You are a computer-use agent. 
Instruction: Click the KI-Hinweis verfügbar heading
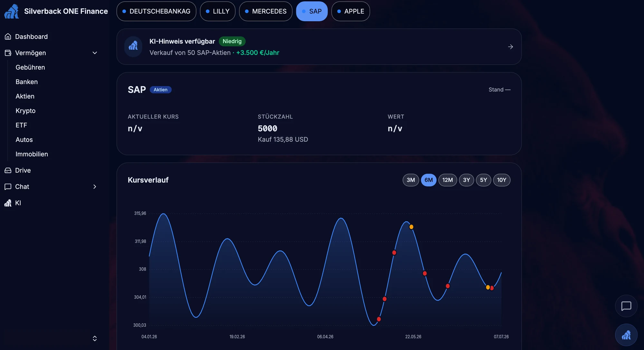[x=182, y=41]
